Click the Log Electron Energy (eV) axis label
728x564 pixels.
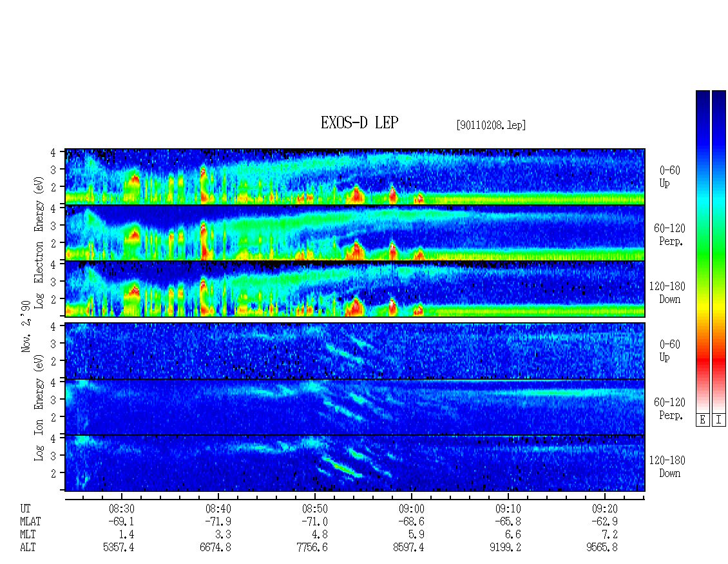pyautogui.click(x=39, y=242)
